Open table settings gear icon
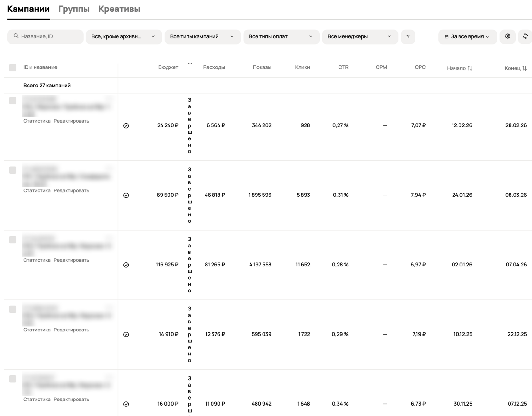This screenshot has width=532, height=416. coord(508,36)
